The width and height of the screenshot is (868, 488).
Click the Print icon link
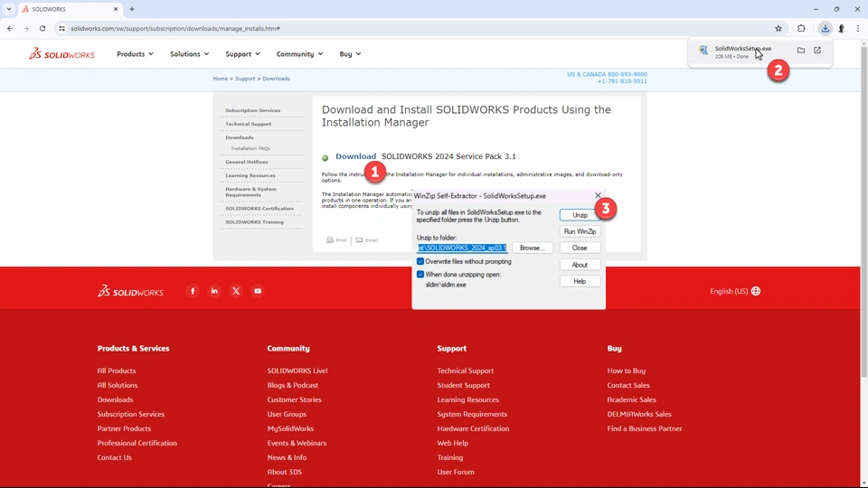(x=336, y=240)
